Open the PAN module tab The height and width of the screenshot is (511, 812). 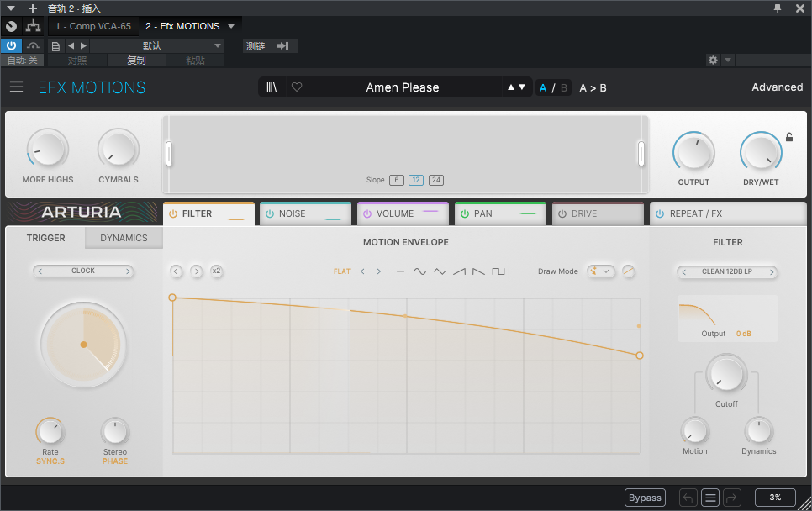[x=500, y=213]
